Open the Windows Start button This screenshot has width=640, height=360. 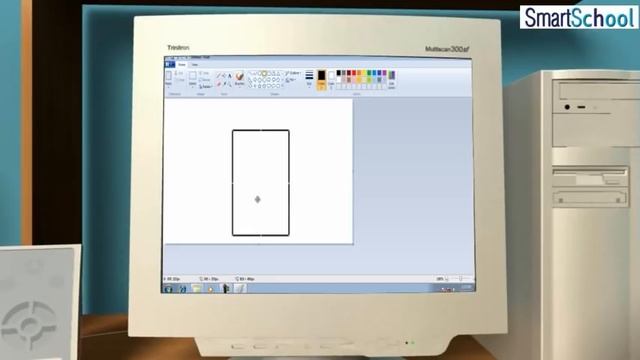[168, 289]
